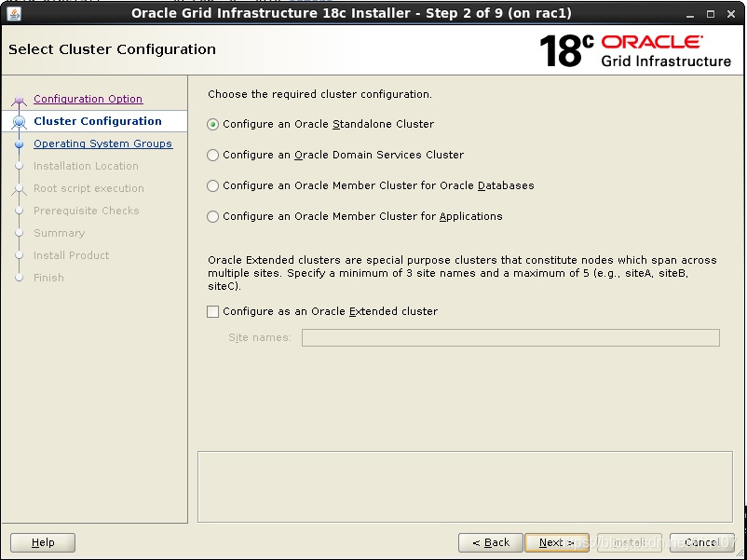Viewport: 747px width, 560px height.
Task: Minimize the installer window
Action: 690,14
